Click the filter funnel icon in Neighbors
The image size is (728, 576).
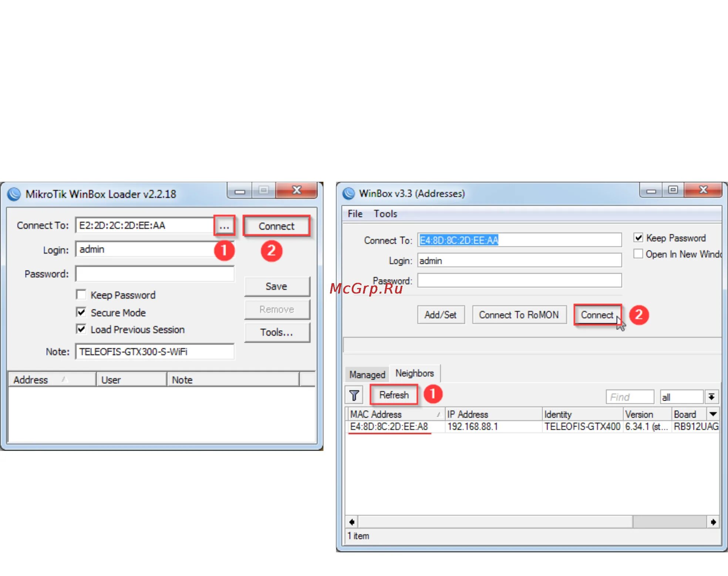[354, 395]
